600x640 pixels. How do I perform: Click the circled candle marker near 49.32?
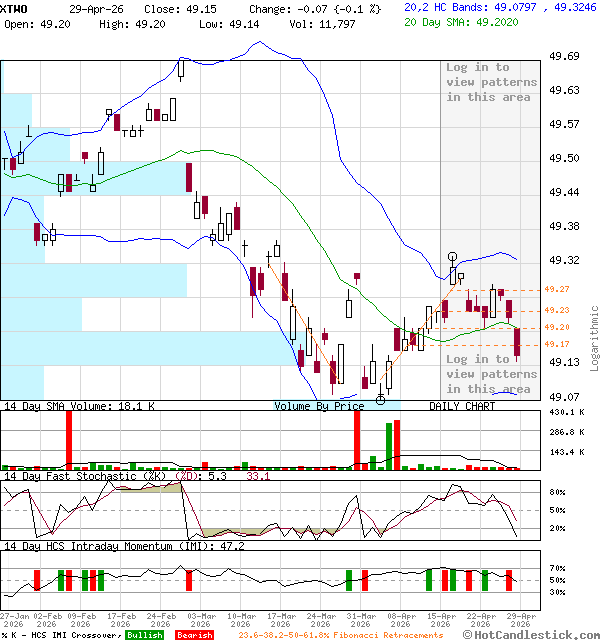click(453, 257)
